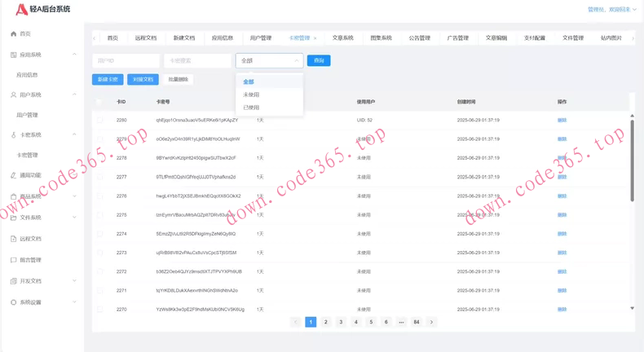Check the row for card ID 2277
The height and width of the screenshot is (352, 644).
tap(99, 177)
